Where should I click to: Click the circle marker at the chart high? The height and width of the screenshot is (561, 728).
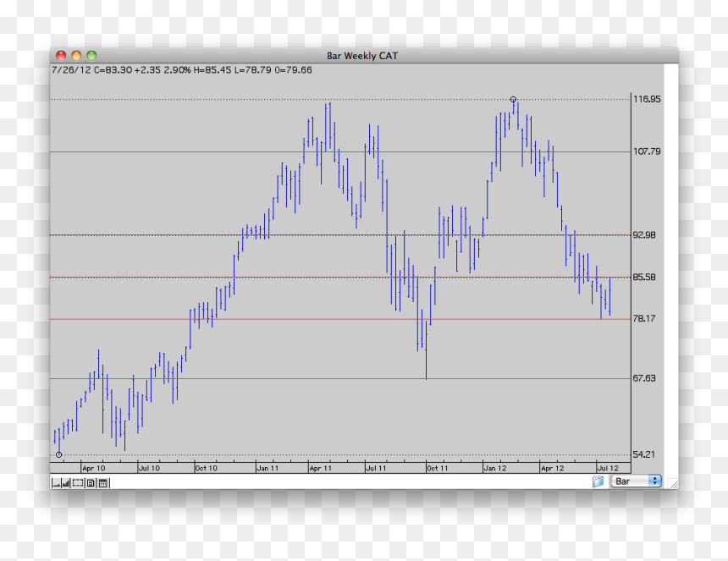click(x=513, y=99)
